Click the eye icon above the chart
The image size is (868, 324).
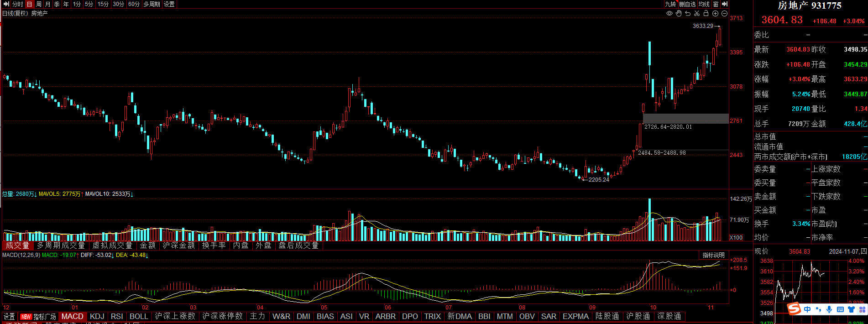tap(669, 14)
